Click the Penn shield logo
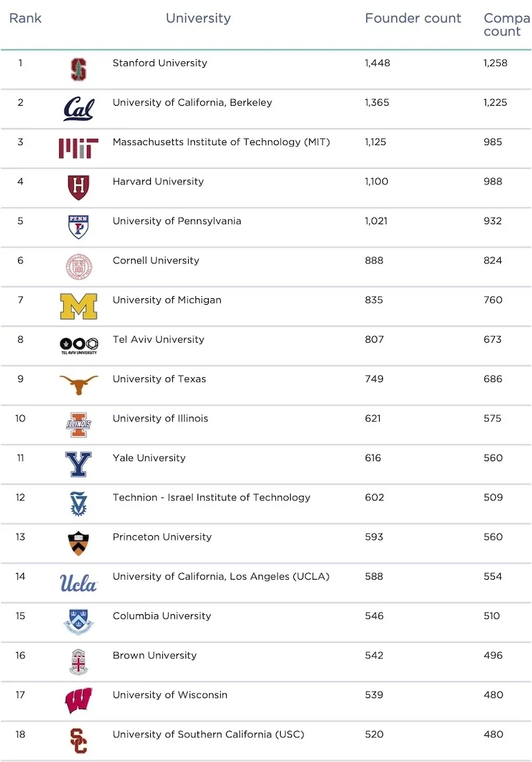This screenshot has height=762, width=532. pyautogui.click(x=78, y=227)
